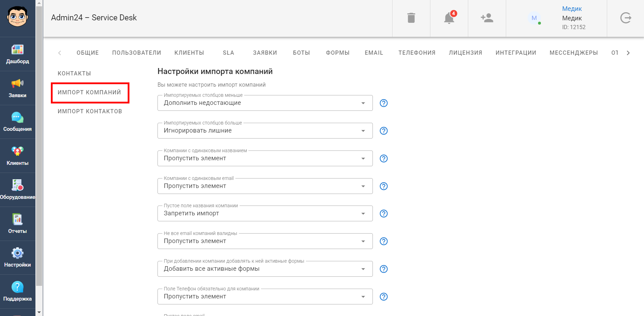Select the КЛИЕНТЫ tab
This screenshot has height=316, width=644.
pos(189,53)
